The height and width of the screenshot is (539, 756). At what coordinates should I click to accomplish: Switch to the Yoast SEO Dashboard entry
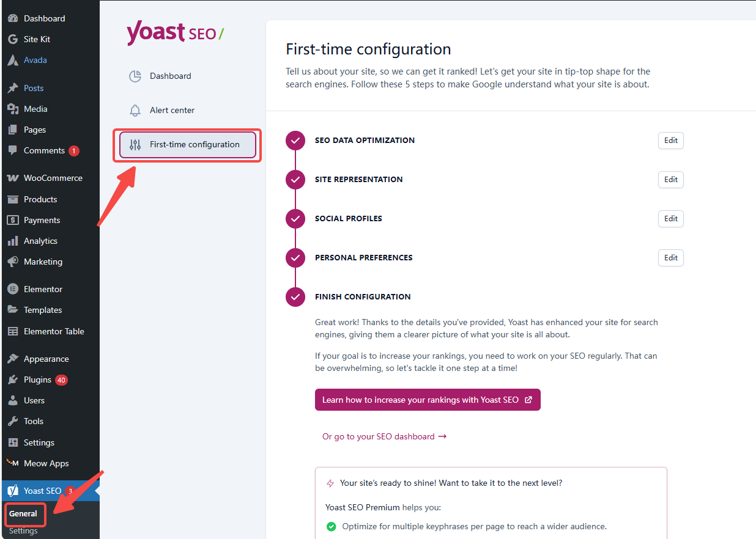[x=170, y=76]
